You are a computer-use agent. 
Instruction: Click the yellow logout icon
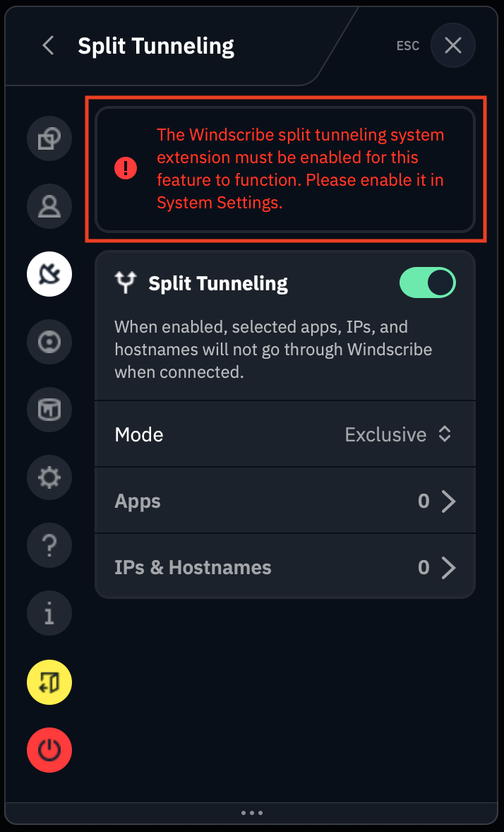pos(49,682)
